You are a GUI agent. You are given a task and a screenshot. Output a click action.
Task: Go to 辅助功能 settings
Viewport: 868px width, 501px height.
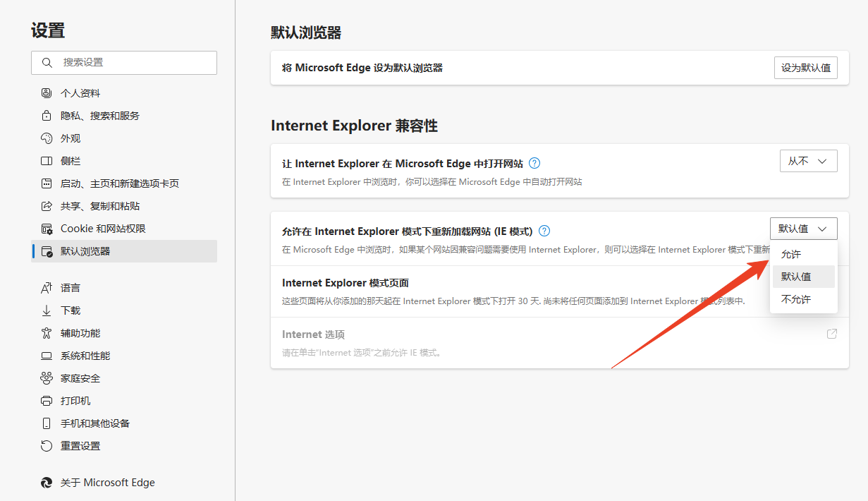tap(124, 333)
